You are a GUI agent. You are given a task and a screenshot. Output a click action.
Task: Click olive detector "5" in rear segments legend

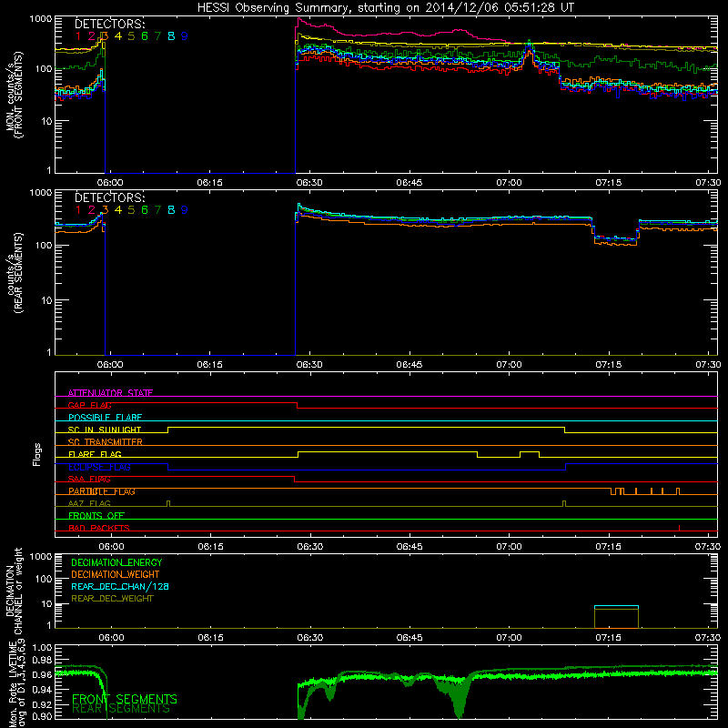point(131,210)
